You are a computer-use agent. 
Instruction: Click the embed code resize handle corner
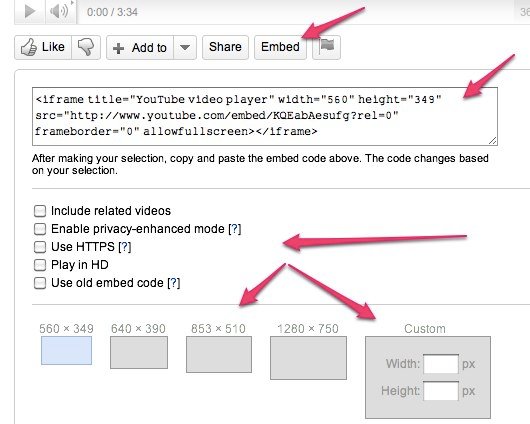coord(493,141)
